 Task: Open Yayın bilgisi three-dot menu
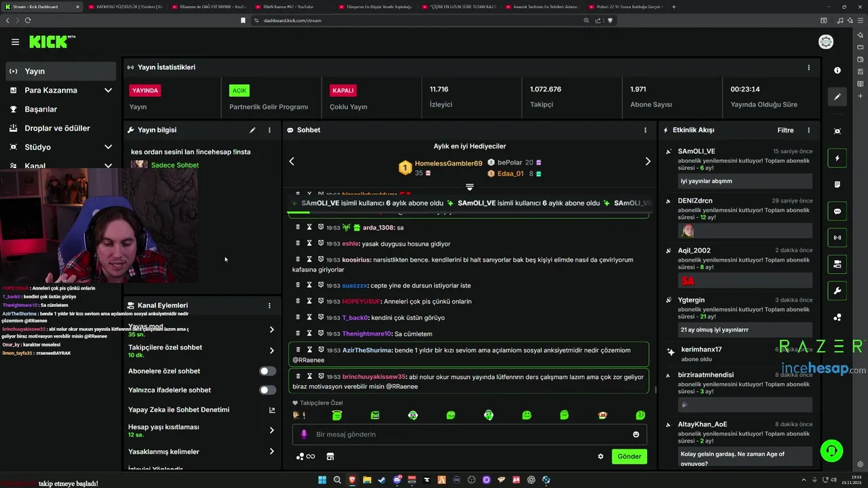269,130
